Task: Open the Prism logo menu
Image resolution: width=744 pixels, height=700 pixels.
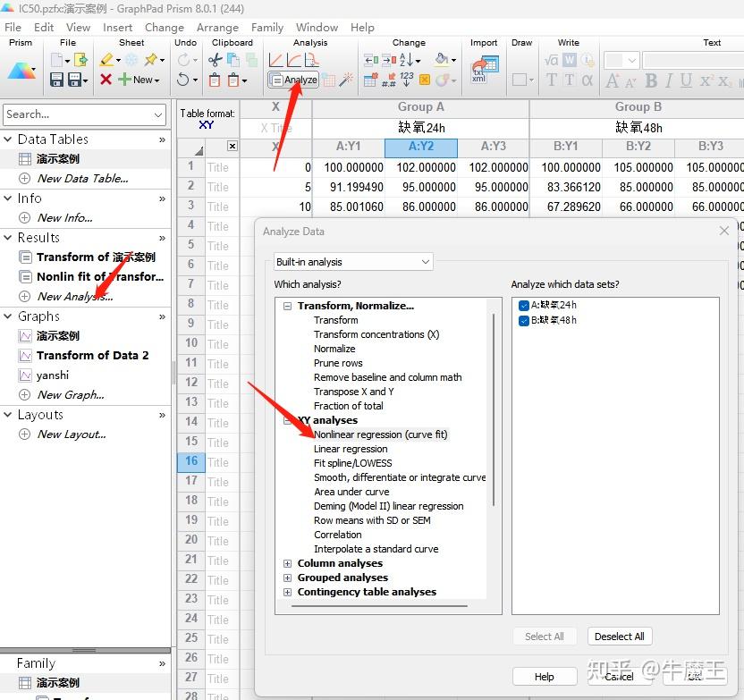Action: click(x=21, y=71)
